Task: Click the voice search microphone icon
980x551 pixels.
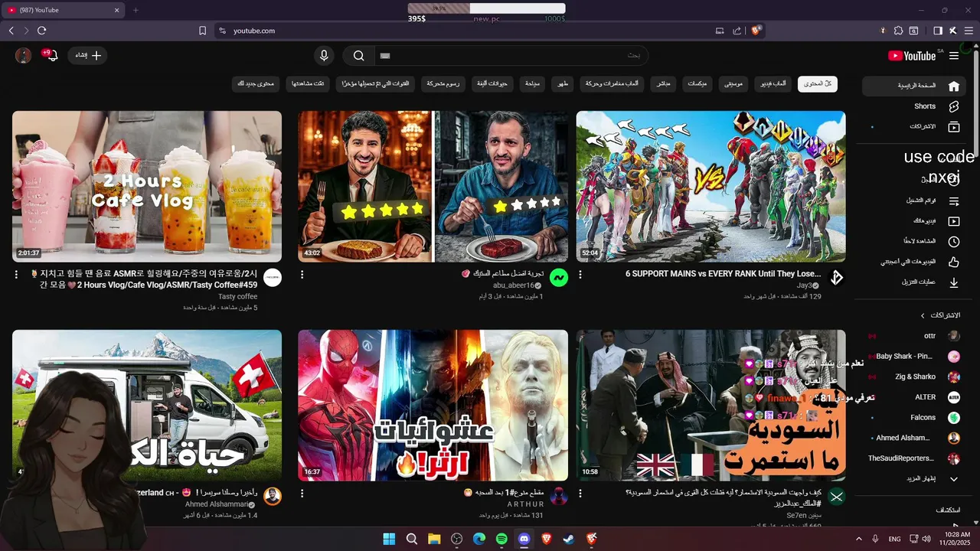Action: click(324, 56)
